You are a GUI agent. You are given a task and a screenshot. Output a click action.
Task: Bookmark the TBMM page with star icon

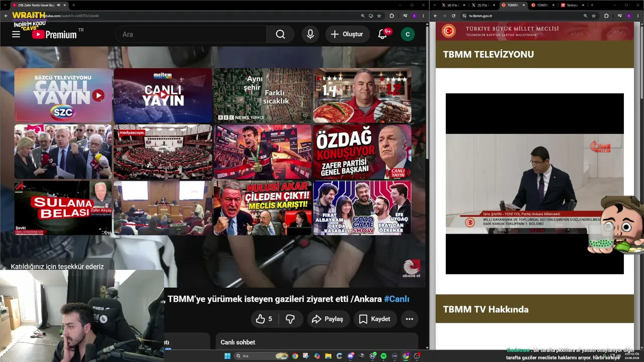point(594,16)
